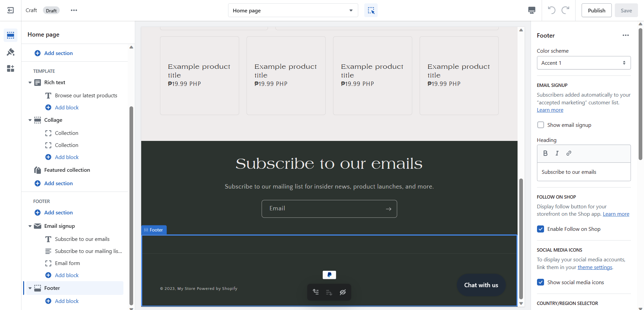The height and width of the screenshot is (310, 644).
Task: Click the Save button
Action: 626,10
